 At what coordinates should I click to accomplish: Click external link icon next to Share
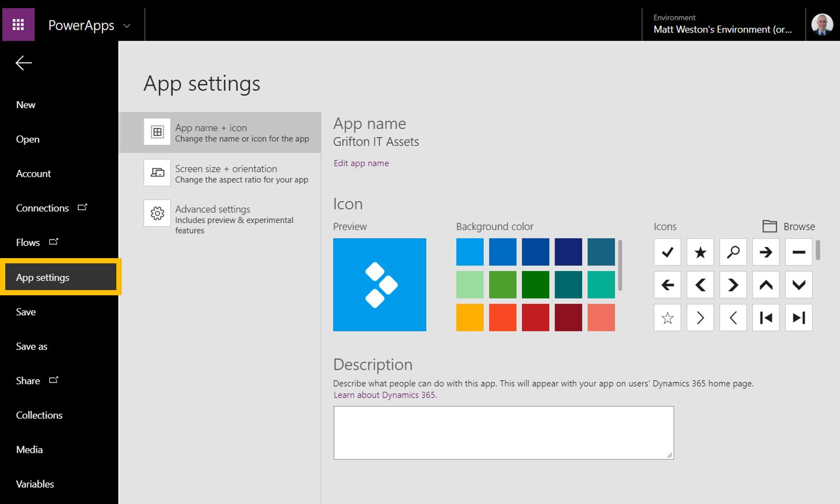[x=54, y=380]
